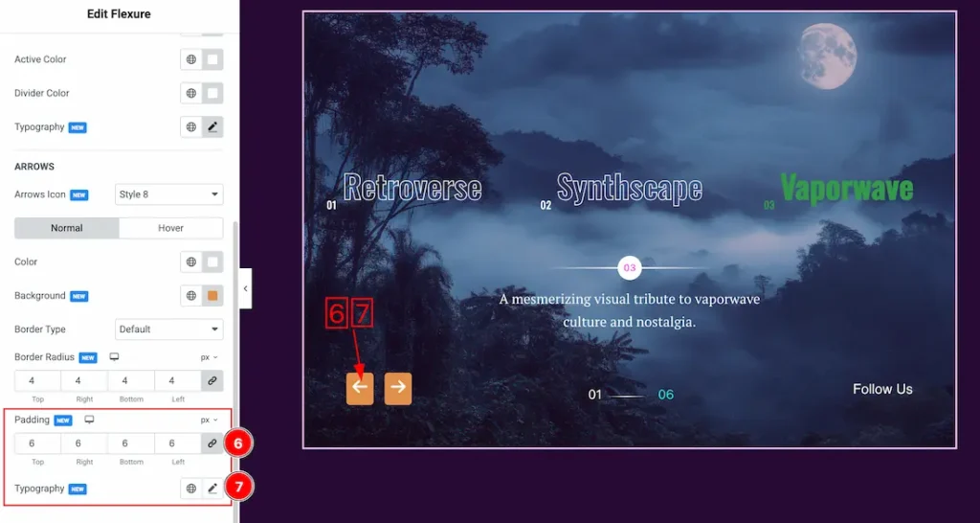This screenshot has height=523, width=980.
Task: Click the Follow Us text link
Action: pyautogui.click(x=882, y=389)
